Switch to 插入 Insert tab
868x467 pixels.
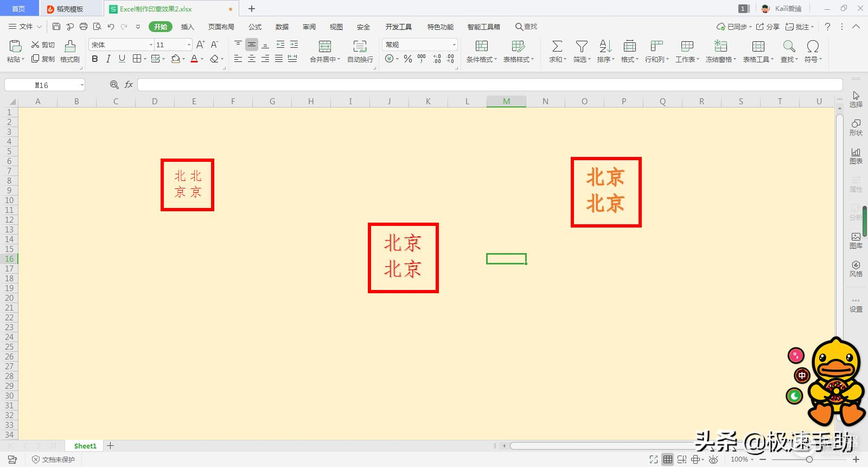click(187, 27)
